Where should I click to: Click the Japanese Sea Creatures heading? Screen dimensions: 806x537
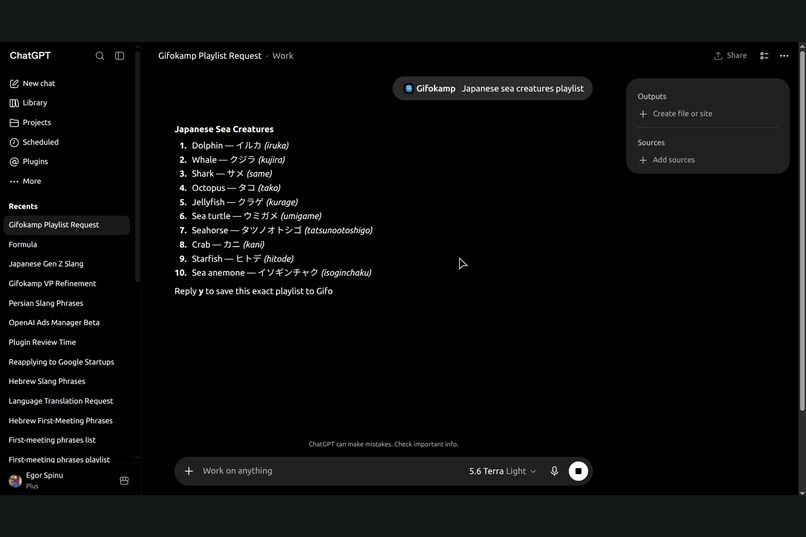(224, 129)
